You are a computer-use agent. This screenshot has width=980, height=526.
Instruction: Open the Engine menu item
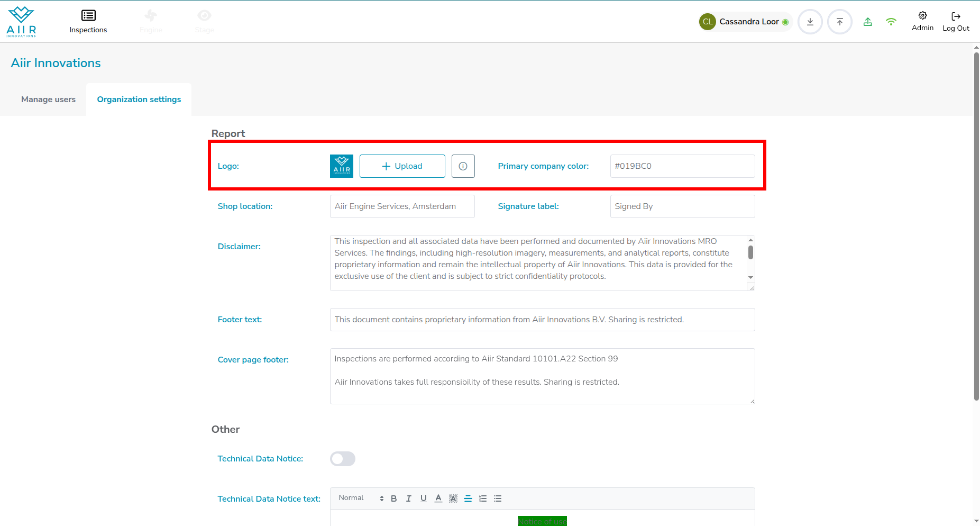151,22
